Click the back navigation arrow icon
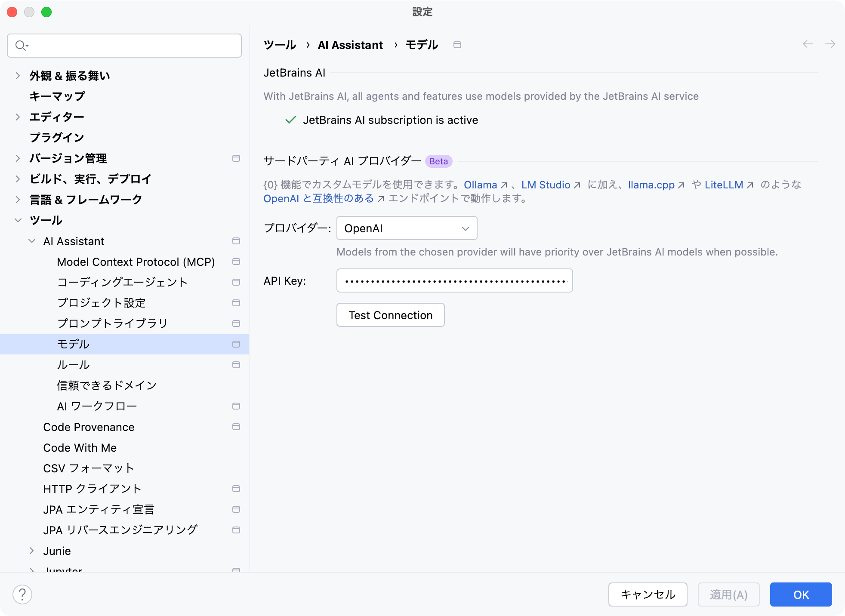Image resolution: width=845 pixels, height=616 pixels. tap(808, 44)
